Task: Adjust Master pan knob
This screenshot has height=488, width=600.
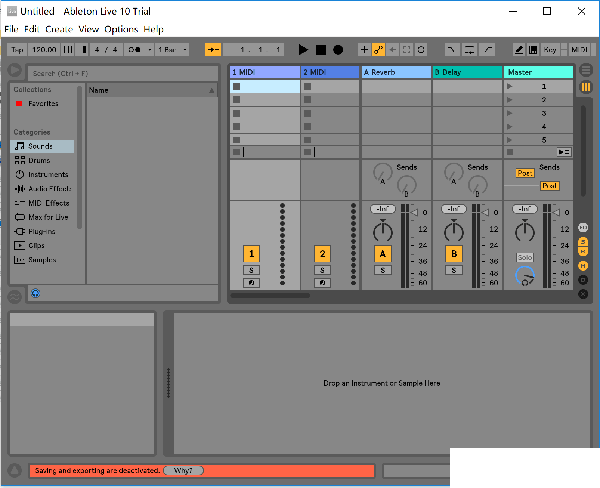Action: (x=525, y=231)
